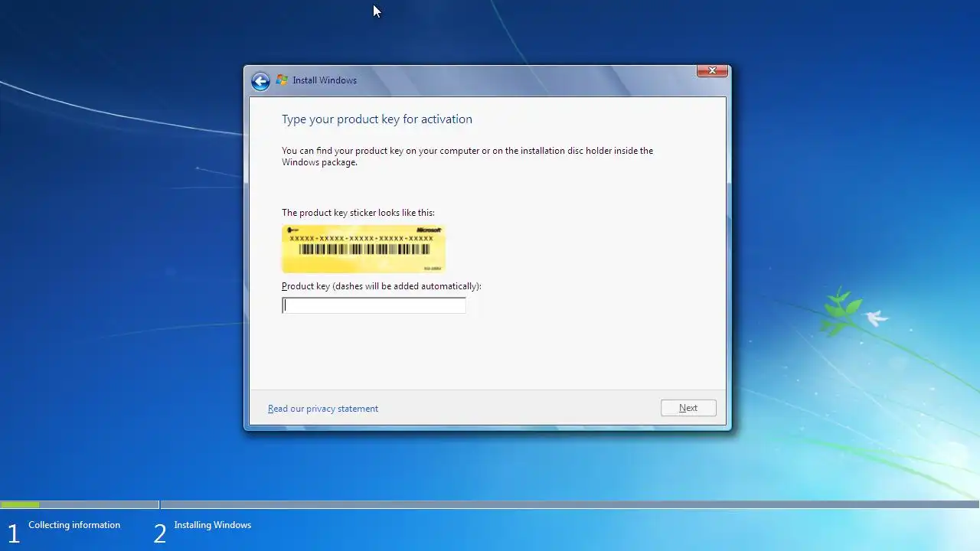Click the 'Install Windows' window title text
Screen dimensions: 980x551
coord(325,80)
